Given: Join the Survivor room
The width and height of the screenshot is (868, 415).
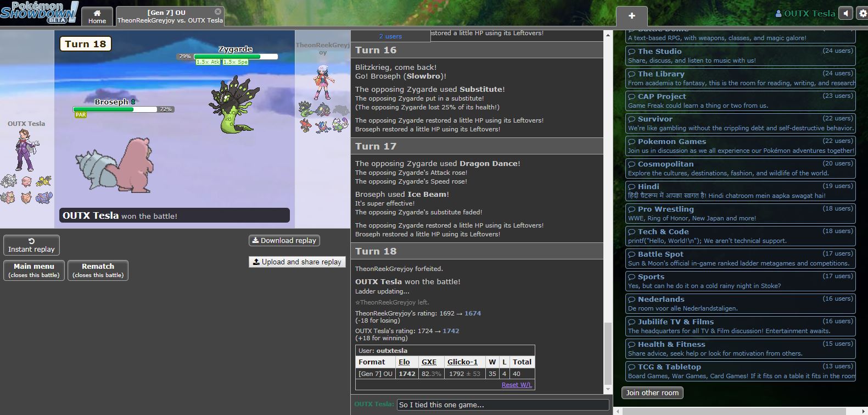Looking at the screenshot, I should tap(741, 123).
